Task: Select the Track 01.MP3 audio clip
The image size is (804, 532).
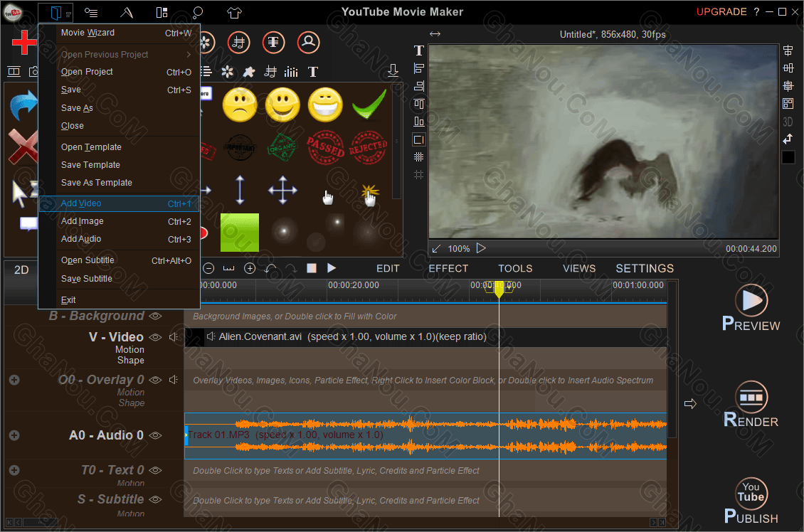Action: [425, 435]
